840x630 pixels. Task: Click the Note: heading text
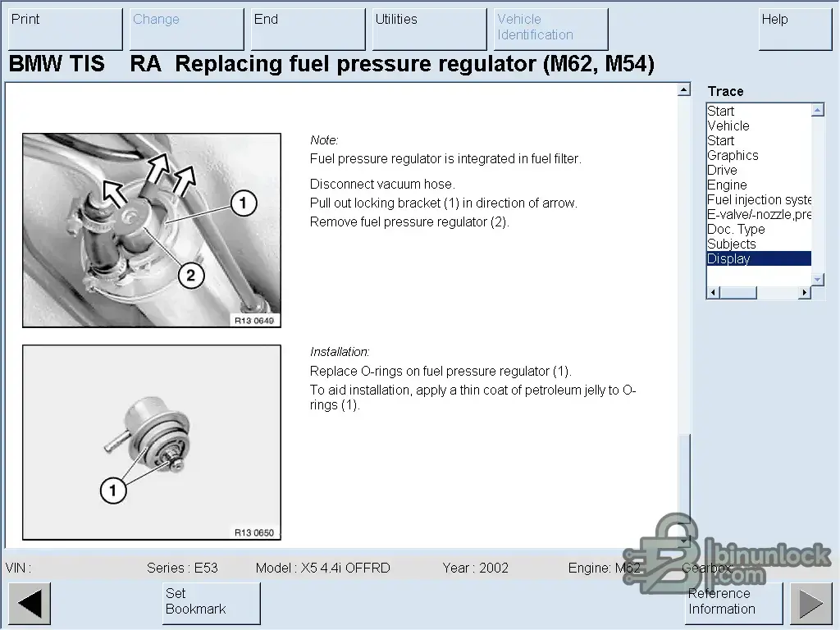pos(324,140)
